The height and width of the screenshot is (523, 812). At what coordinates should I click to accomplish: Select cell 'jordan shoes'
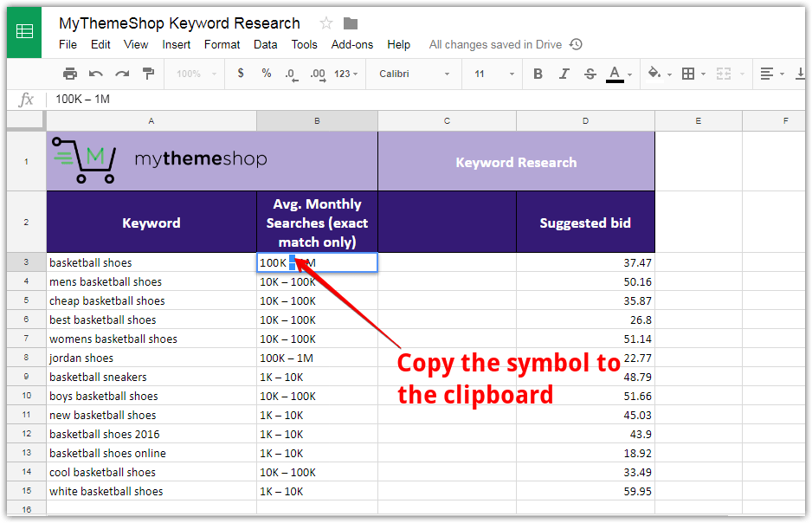(151, 358)
